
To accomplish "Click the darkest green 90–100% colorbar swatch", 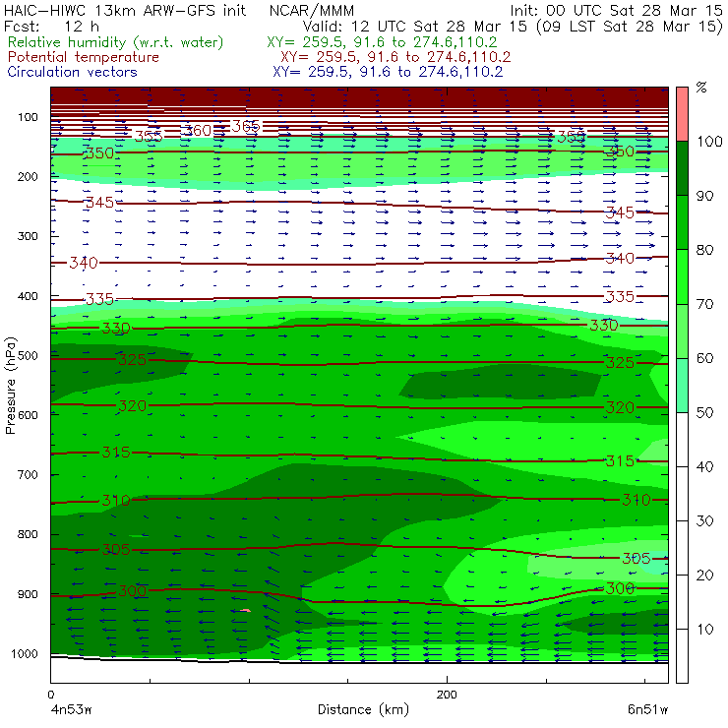I will tap(682, 168).
